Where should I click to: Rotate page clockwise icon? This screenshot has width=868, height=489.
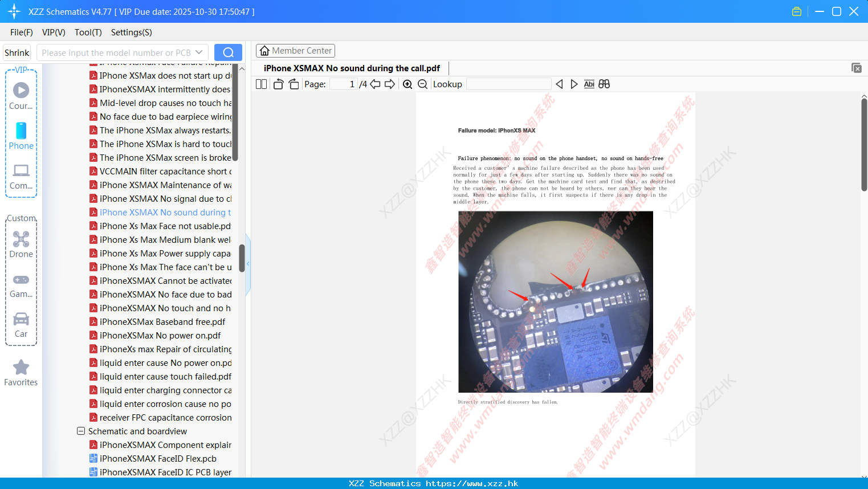coord(294,84)
